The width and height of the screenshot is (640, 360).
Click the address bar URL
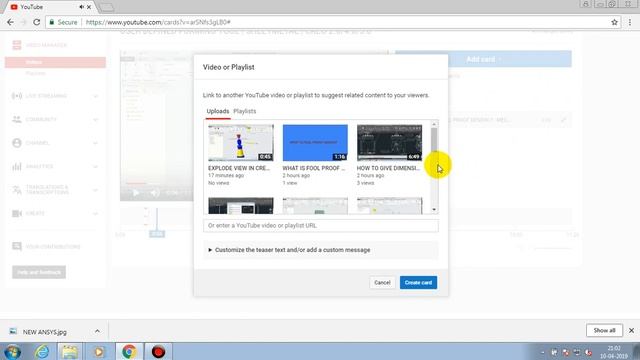pyautogui.click(x=158, y=22)
